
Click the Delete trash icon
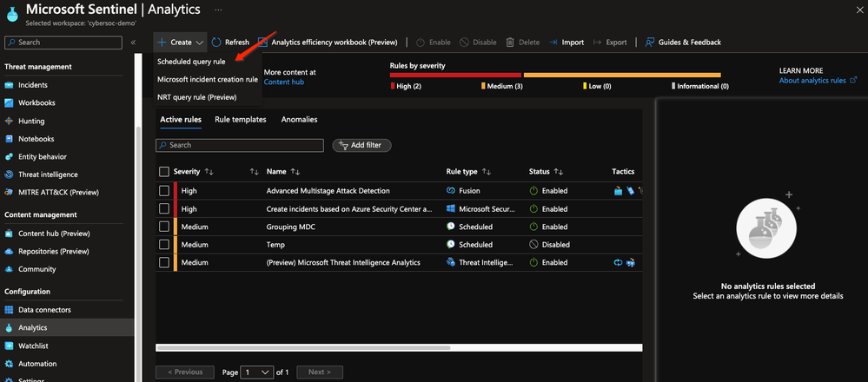click(510, 42)
